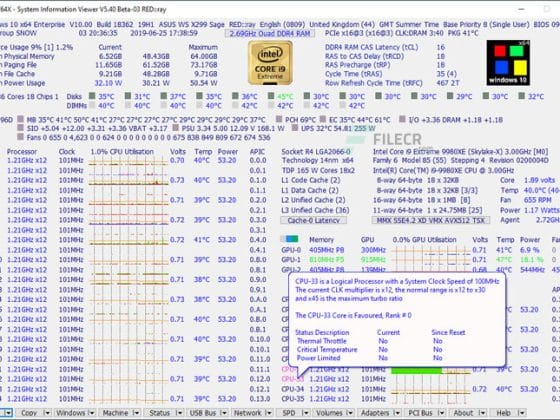Screen dimensions: 560x420
Task: Click the Intel Core i9 Extreme logo
Action: point(270,62)
